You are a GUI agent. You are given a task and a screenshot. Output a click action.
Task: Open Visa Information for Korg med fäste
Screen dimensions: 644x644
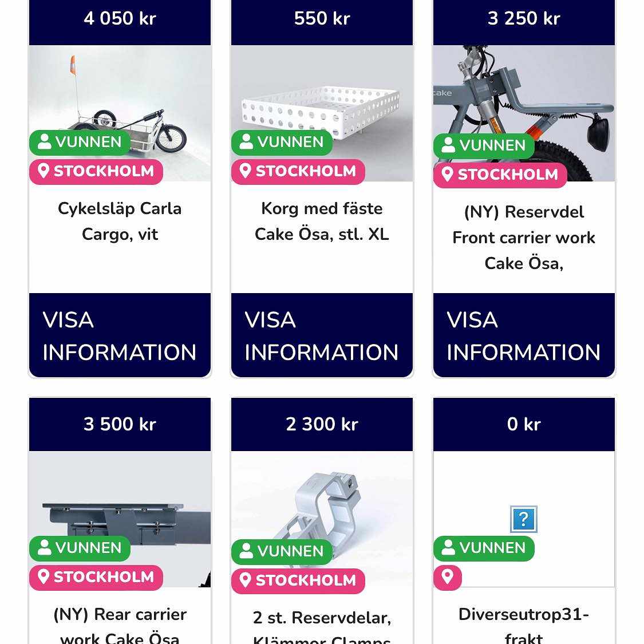click(x=322, y=335)
